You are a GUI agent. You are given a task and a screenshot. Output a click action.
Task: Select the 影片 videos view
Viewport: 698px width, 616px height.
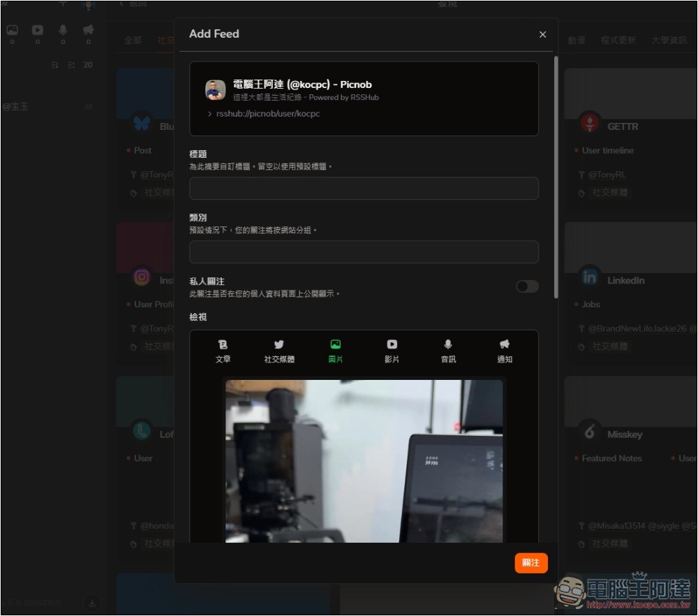(x=392, y=351)
